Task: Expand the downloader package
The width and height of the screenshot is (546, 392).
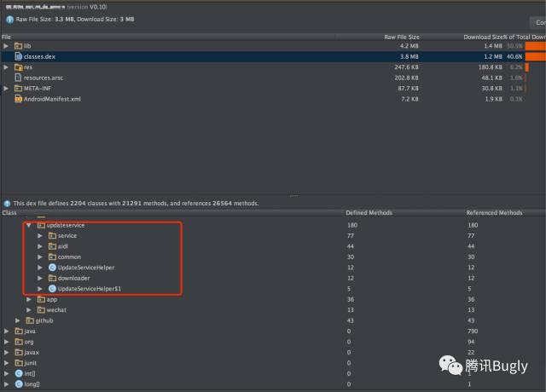Action: tap(40, 279)
